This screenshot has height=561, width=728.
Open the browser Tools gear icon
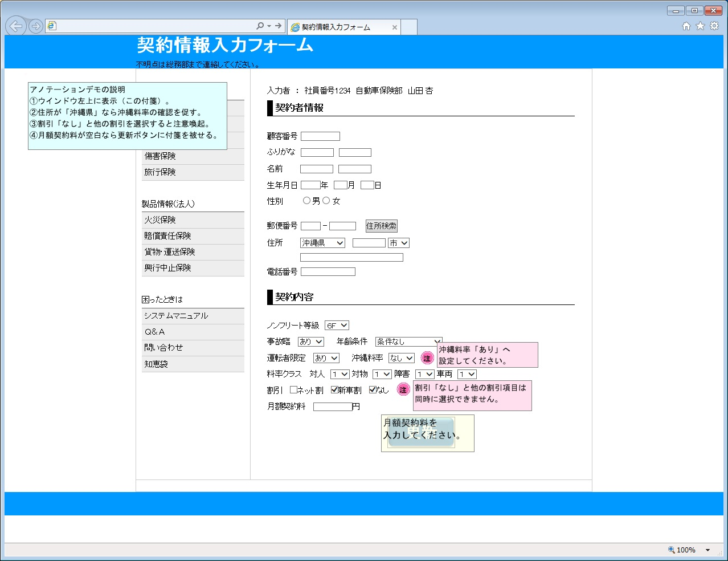(714, 26)
